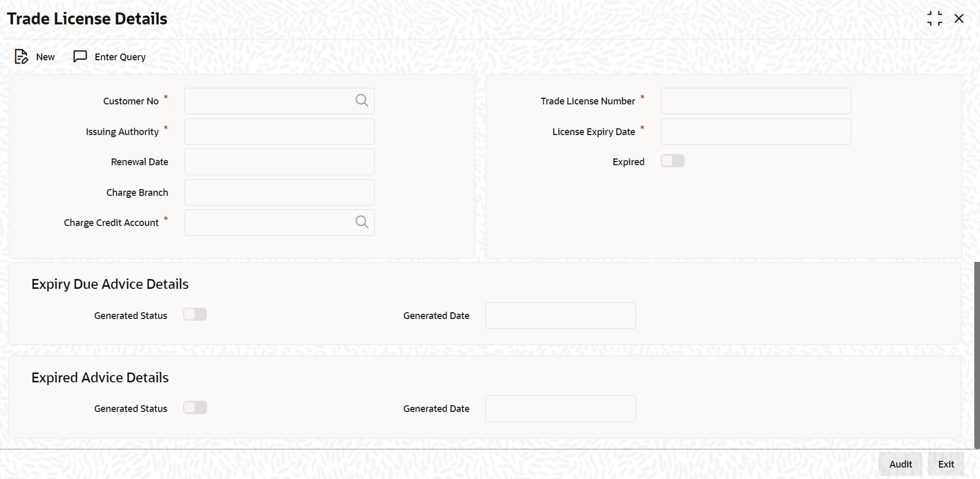Toggle Expired Advice Generated Status switch

[x=195, y=408]
